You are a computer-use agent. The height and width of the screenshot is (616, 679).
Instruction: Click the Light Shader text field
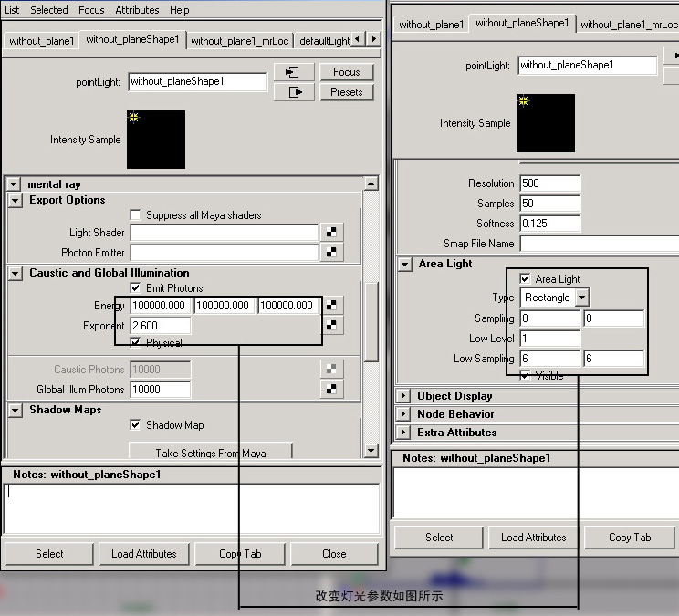coord(225,233)
